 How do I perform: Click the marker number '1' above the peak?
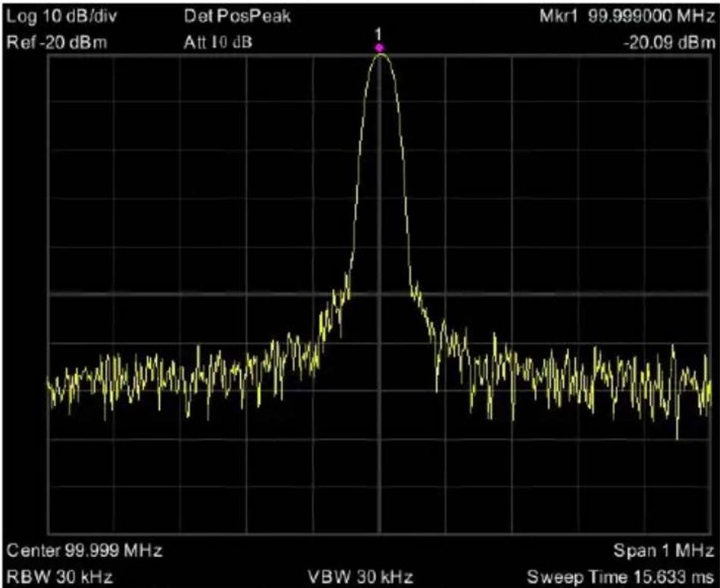pyautogui.click(x=378, y=34)
